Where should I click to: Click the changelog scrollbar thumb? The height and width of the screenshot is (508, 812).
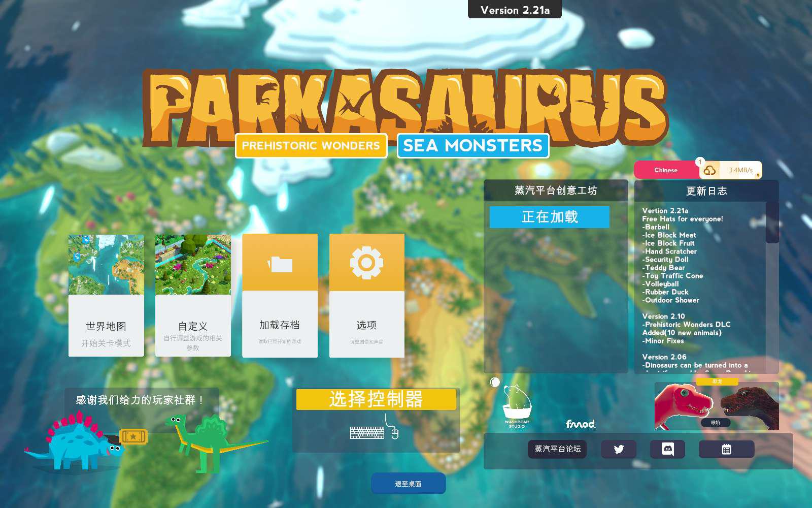pos(772,223)
